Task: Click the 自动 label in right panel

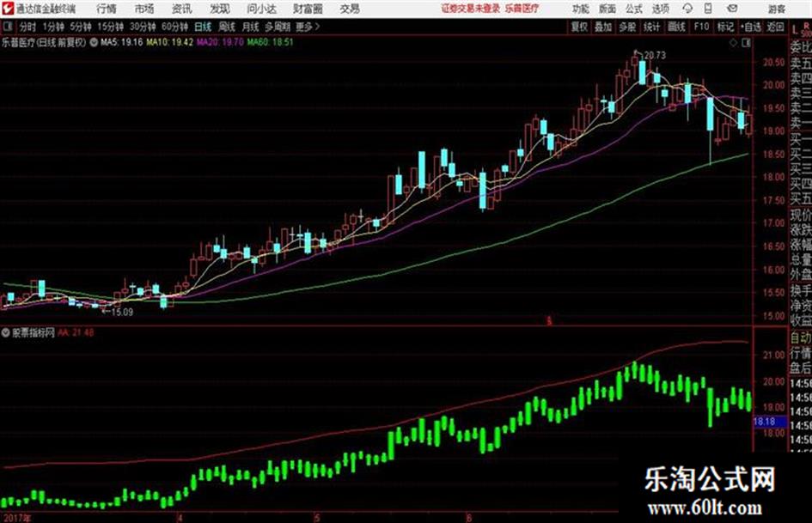Action: coord(801,338)
